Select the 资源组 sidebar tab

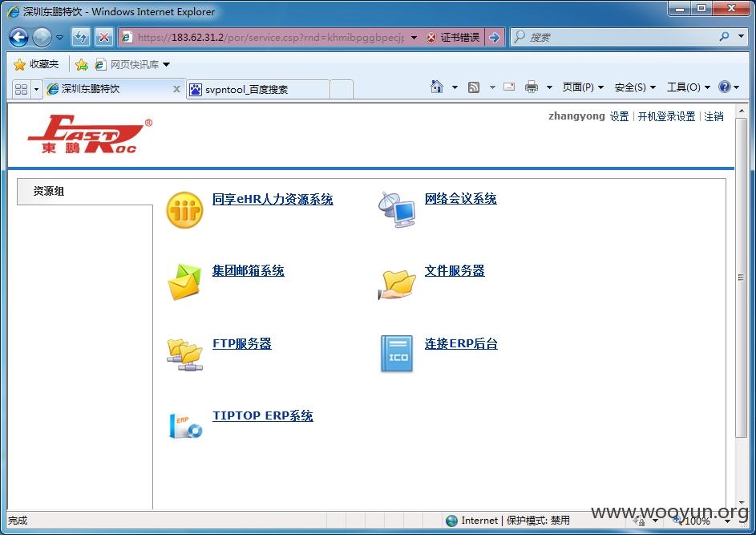click(x=85, y=192)
